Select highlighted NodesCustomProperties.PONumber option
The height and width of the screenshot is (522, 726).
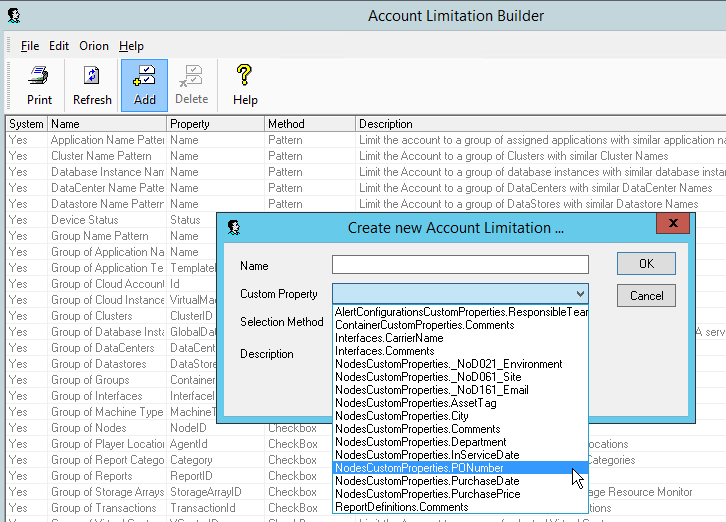(460, 468)
